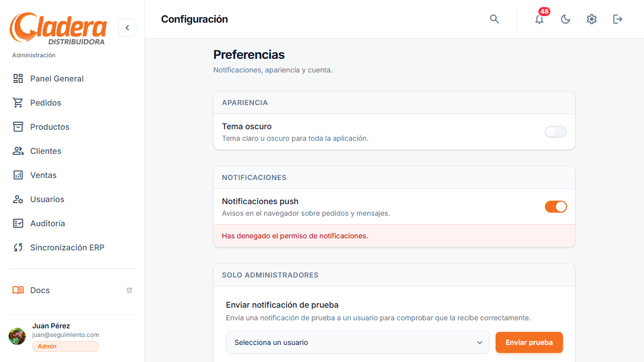Go to Panel General in sidebar

(x=57, y=78)
